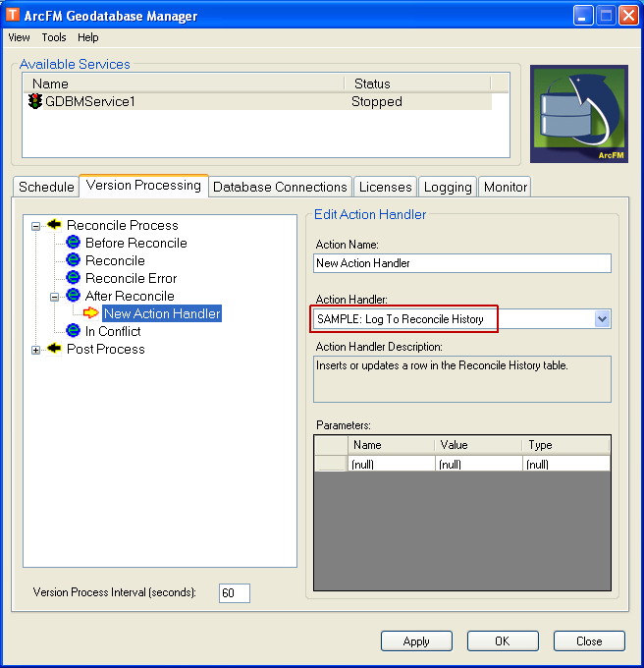Collapse the After Reconcile tree node
Image resolution: width=644 pixels, height=668 pixels.
pos(54,297)
